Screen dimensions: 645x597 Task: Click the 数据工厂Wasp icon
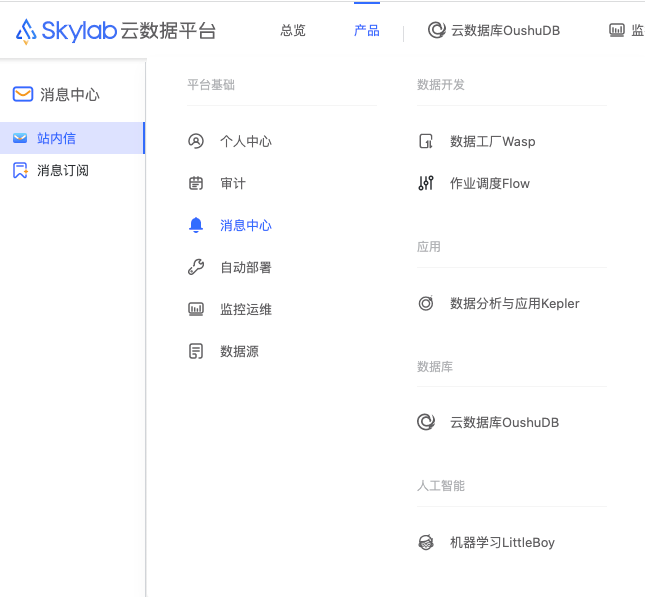(x=426, y=141)
